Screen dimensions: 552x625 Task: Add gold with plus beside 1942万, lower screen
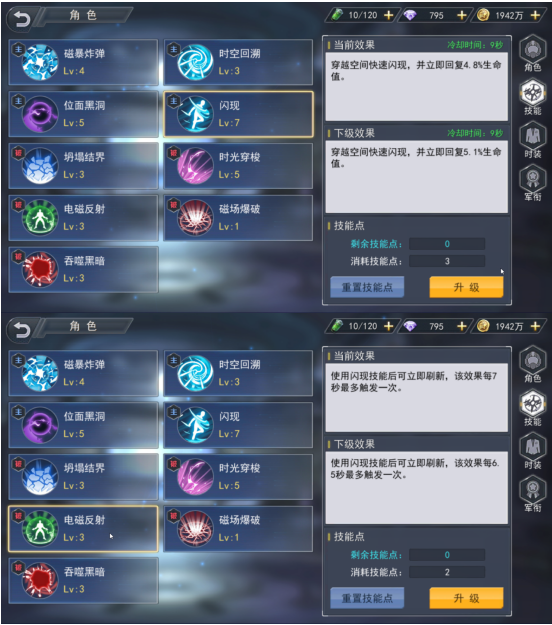pos(535,326)
